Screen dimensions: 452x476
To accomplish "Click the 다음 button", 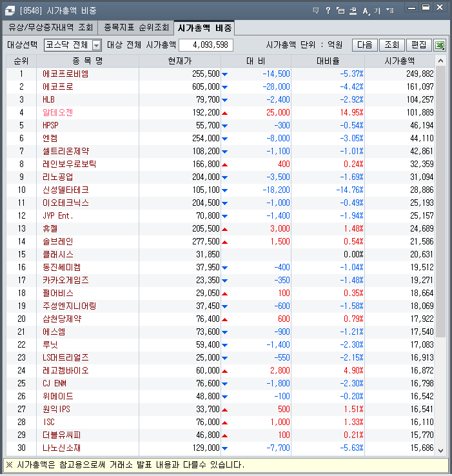I will [x=364, y=45].
